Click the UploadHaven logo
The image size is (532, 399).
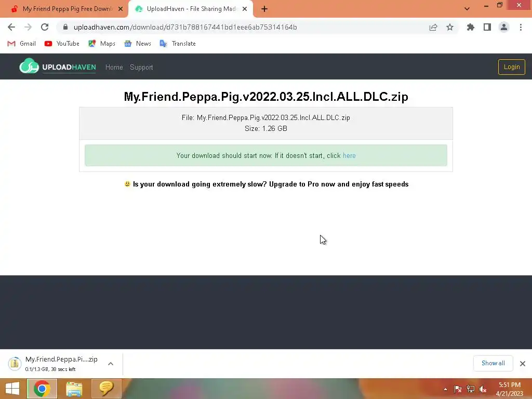58,66
